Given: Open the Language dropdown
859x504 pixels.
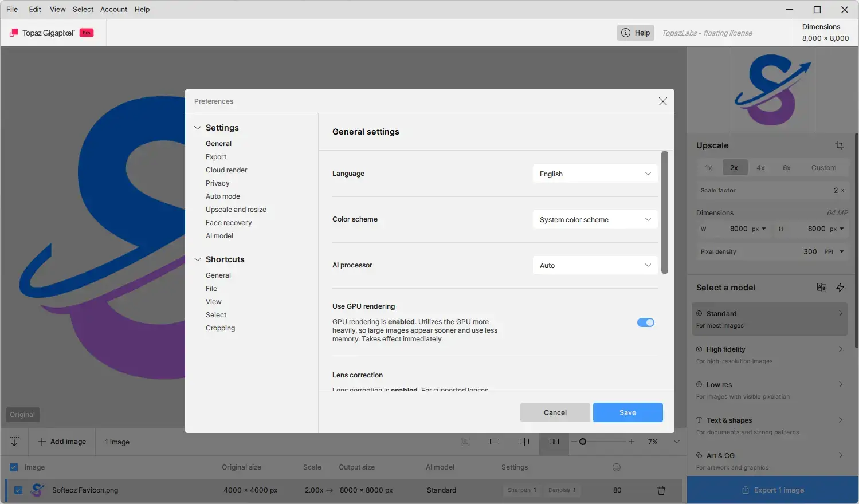Looking at the screenshot, I should coord(595,174).
